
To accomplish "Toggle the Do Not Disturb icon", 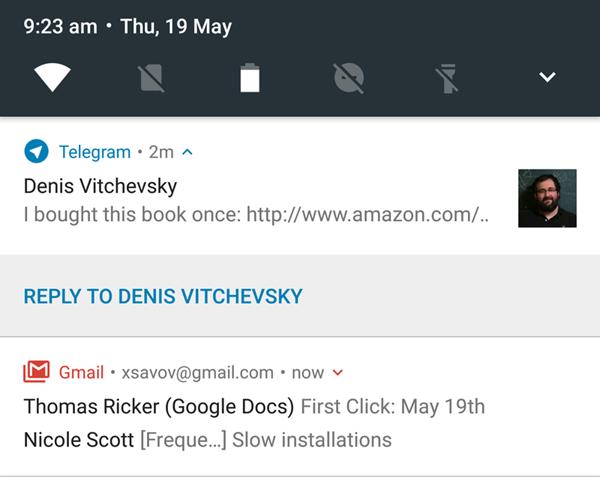I will [x=349, y=77].
